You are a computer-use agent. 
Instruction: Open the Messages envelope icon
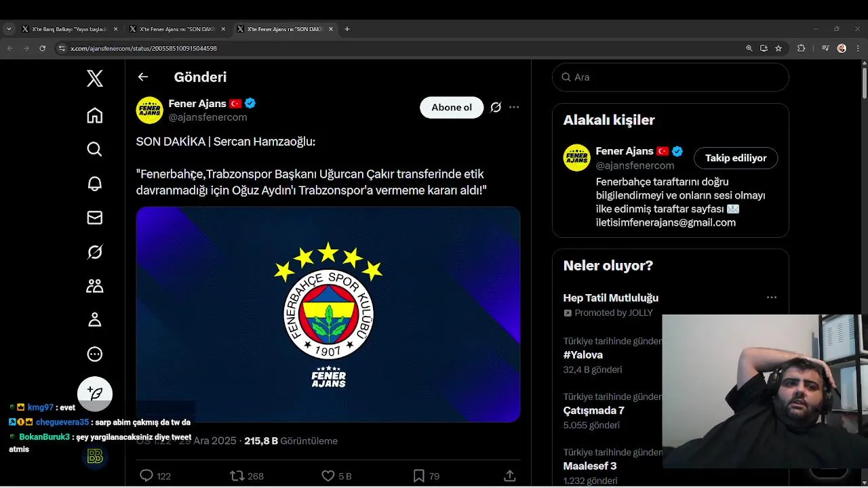tap(95, 218)
